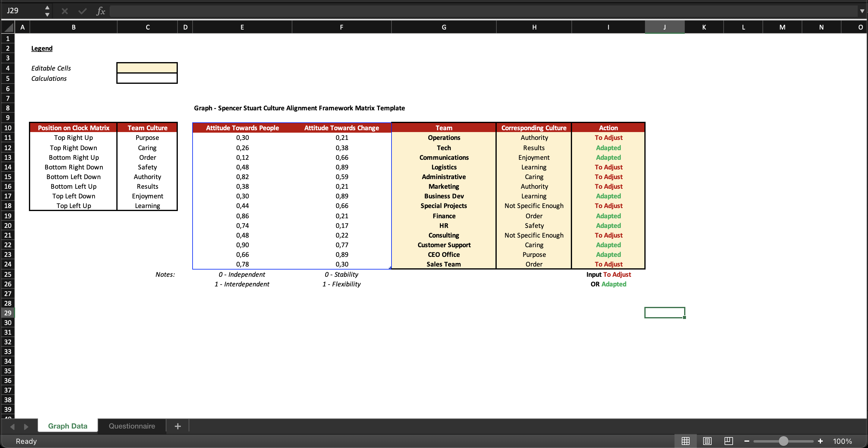Image resolution: width=868 pixels, height=448 pixels.
Task: Click Safety culture in the HR row
Action: [x=534, y=226]
